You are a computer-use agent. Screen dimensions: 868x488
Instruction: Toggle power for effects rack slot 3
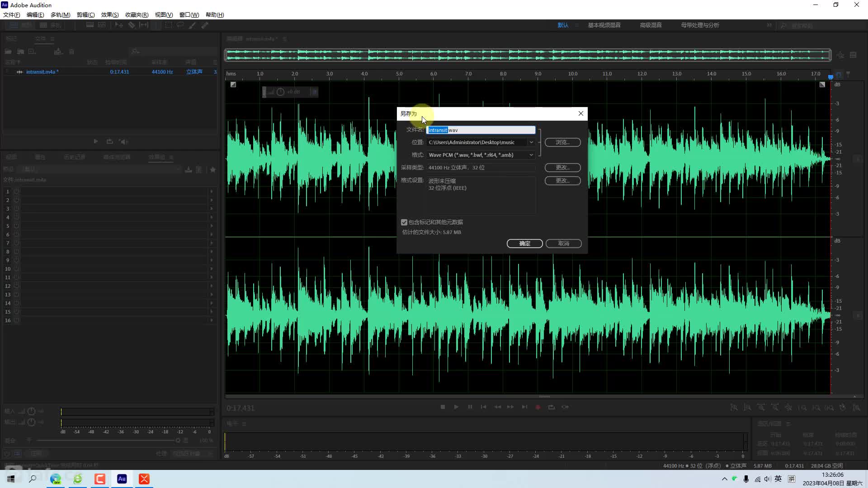point(17,209)
